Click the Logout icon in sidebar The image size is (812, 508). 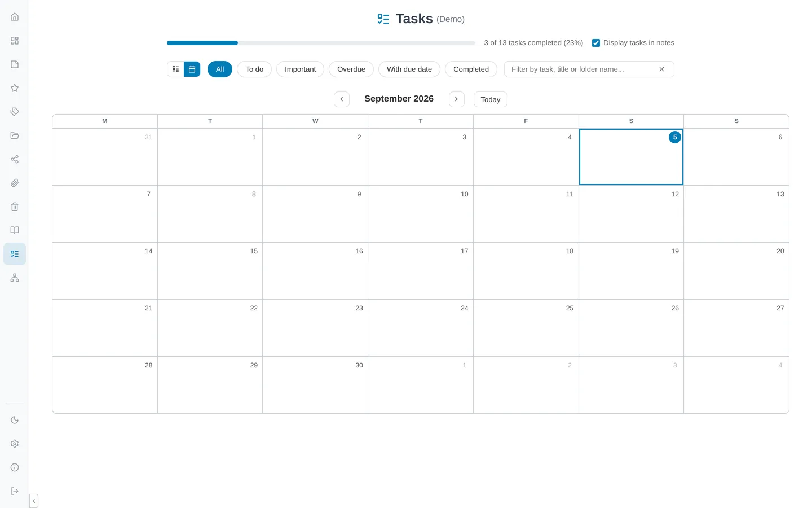(15, 491)
